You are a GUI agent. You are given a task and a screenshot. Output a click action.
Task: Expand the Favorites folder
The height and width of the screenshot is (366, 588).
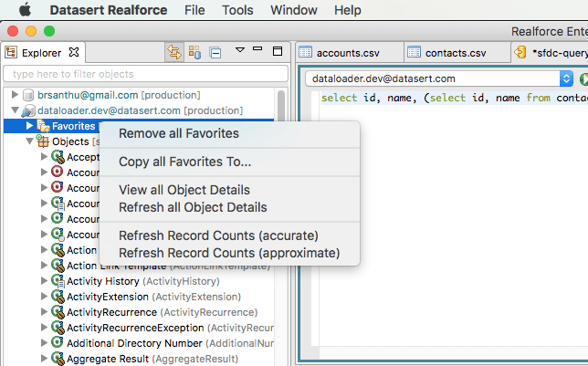click(29, 126)
